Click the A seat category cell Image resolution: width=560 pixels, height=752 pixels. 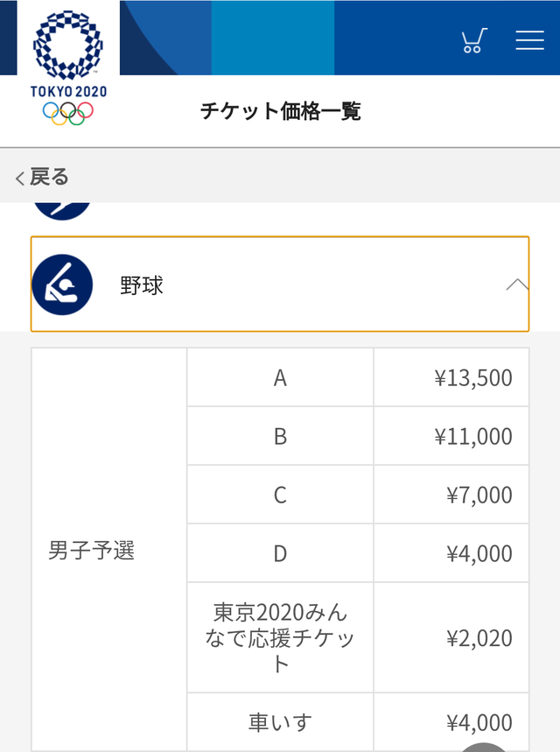pos(280,377)
